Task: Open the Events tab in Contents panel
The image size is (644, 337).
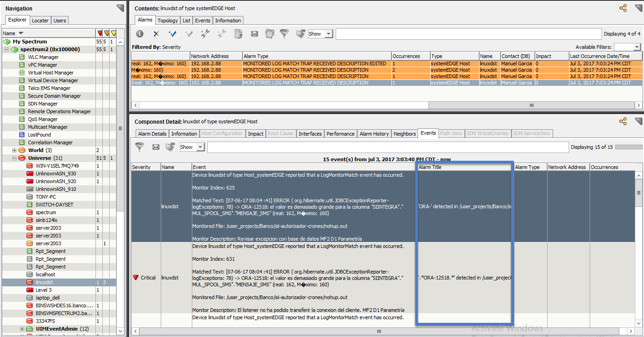Action: pyautogui.click(x=203, y=21)
